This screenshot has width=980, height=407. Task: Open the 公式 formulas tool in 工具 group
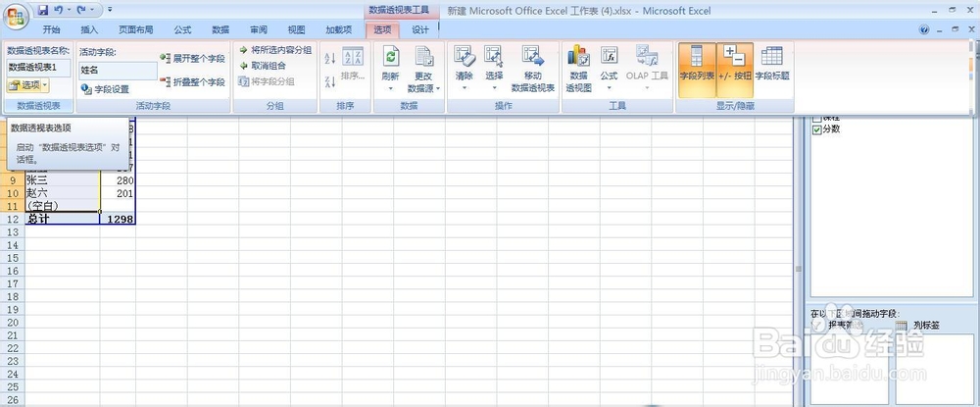click(x=609, y=68)
